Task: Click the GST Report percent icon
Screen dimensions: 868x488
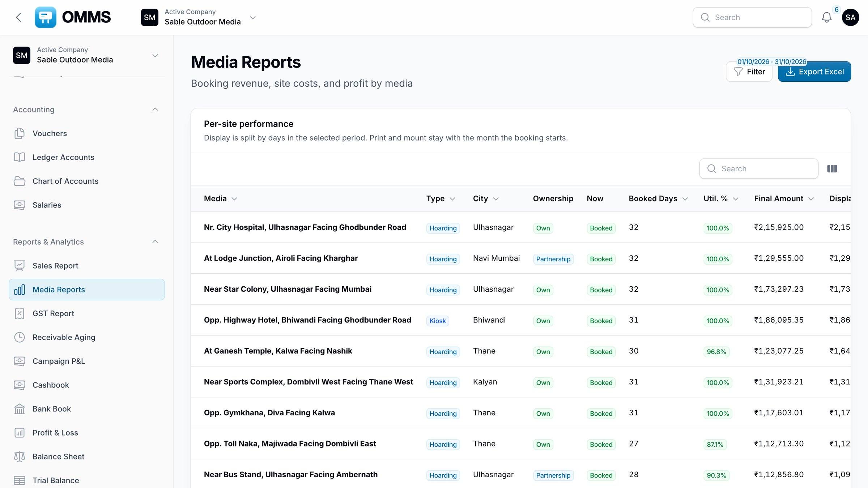Action: click(x=20, y=313)
